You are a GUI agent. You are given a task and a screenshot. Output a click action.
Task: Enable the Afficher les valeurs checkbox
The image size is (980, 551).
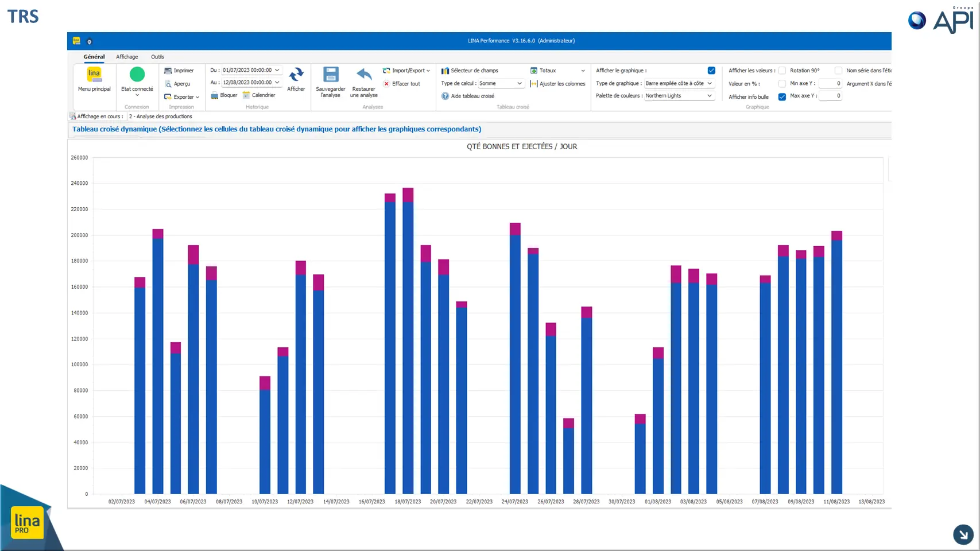point(782,71)
